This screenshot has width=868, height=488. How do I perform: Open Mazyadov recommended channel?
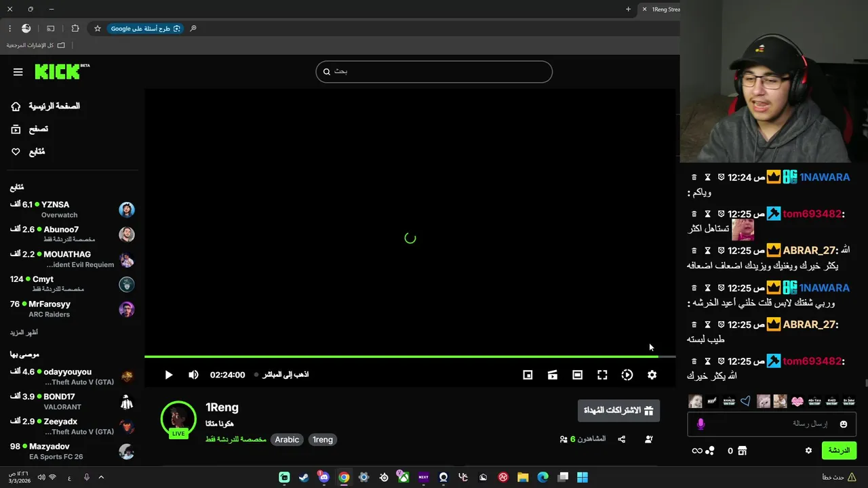pos(72,451)
